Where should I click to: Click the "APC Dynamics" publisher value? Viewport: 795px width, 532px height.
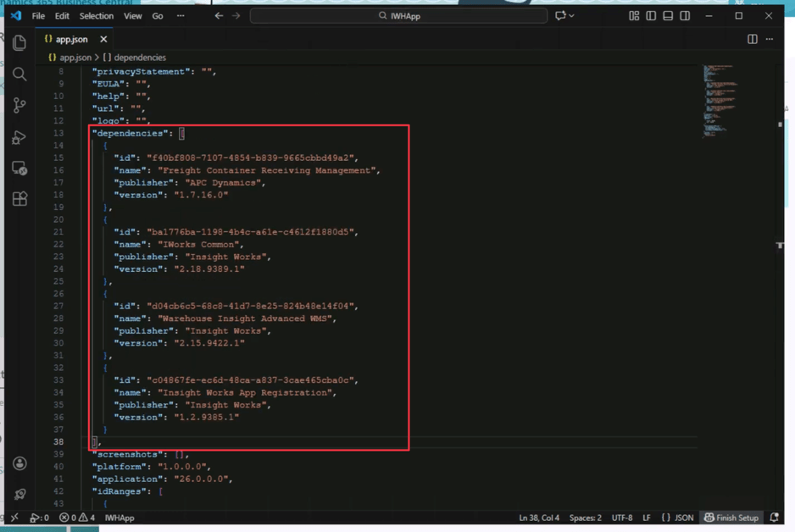[223, 182]
